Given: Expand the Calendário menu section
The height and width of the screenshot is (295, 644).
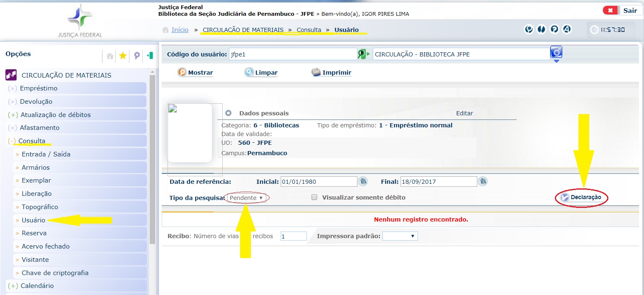Looking at the screenshot, I should (x=37, y=286).
